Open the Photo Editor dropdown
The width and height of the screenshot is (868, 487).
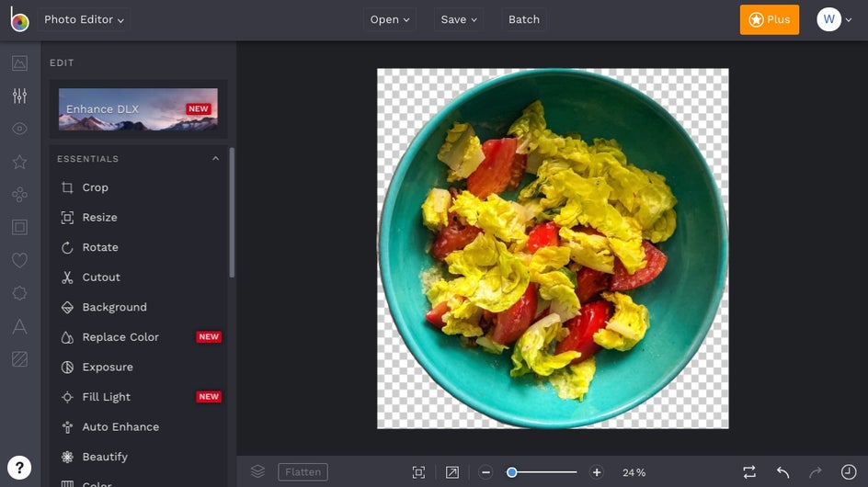point(84,19)
